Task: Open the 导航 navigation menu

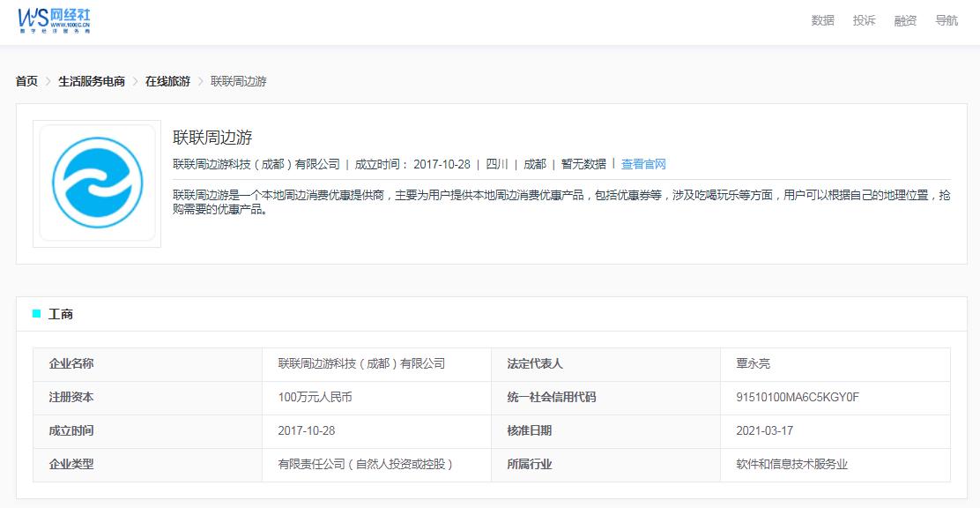Action: [x=948, y=19]
